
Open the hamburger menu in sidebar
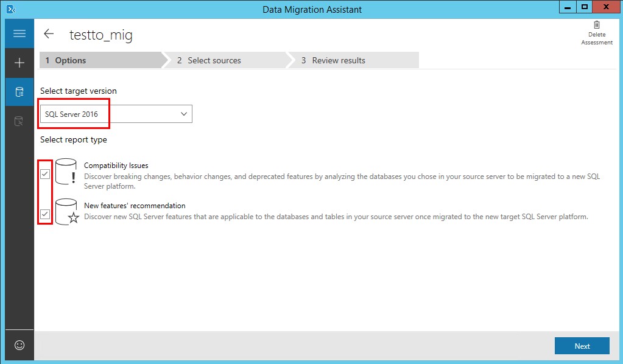pyautogui.click(x=19, y=33)
